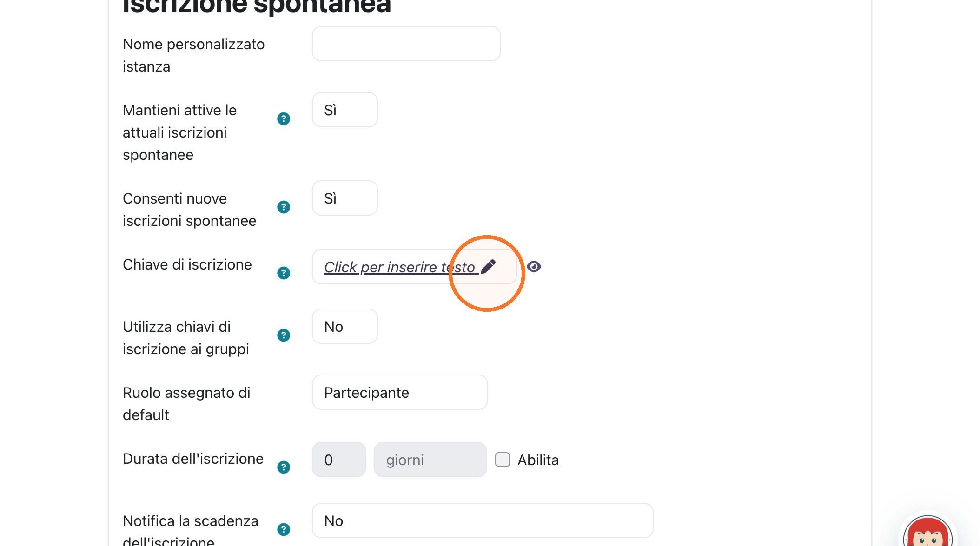Open help for Consenti nuove iscrizioni spontanee
This screenshot has width=980, height=546.
(284, 207)
